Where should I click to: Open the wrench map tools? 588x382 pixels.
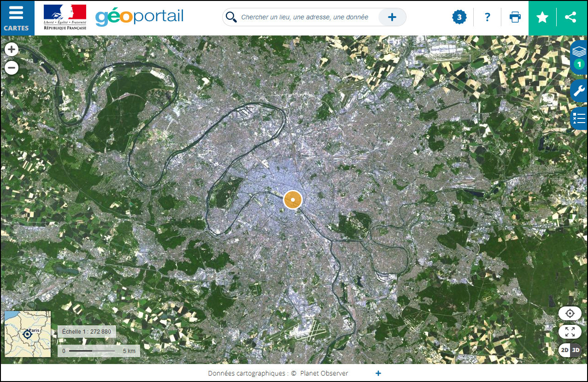tap(579, 91)
